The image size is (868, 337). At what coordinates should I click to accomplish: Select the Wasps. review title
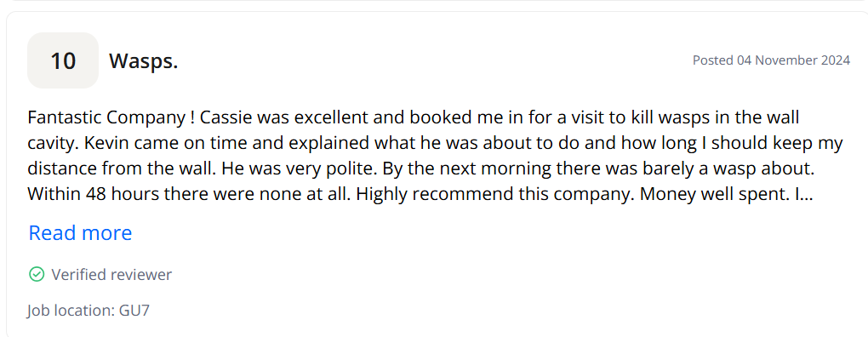(x=143, y=61)
